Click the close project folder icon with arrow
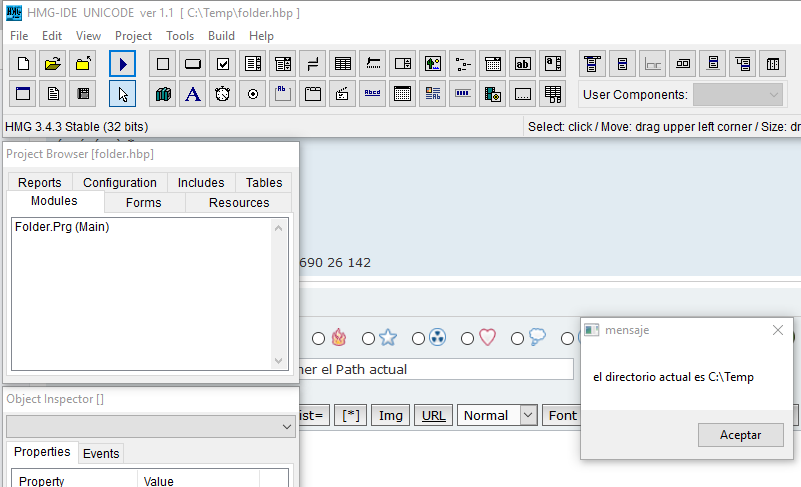Image resolution: width=801 pixels, height=487 pixels. pyautogui.click(x=83, y=64)
